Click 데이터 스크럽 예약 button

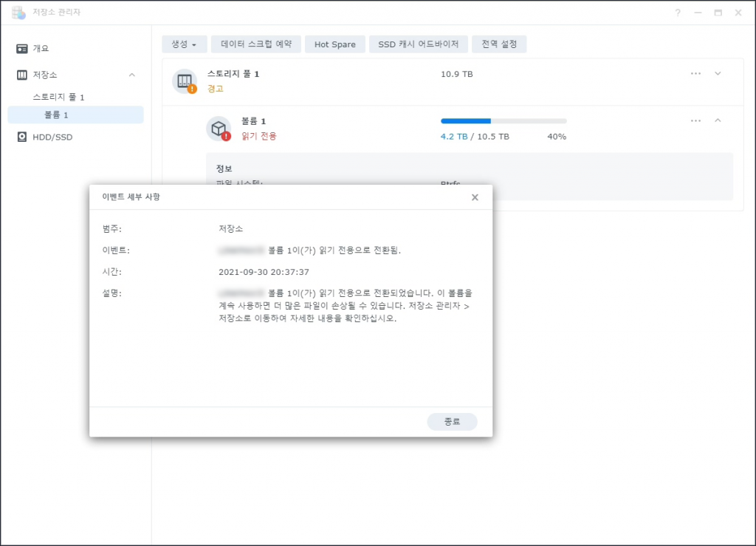[x=256, y=44]
